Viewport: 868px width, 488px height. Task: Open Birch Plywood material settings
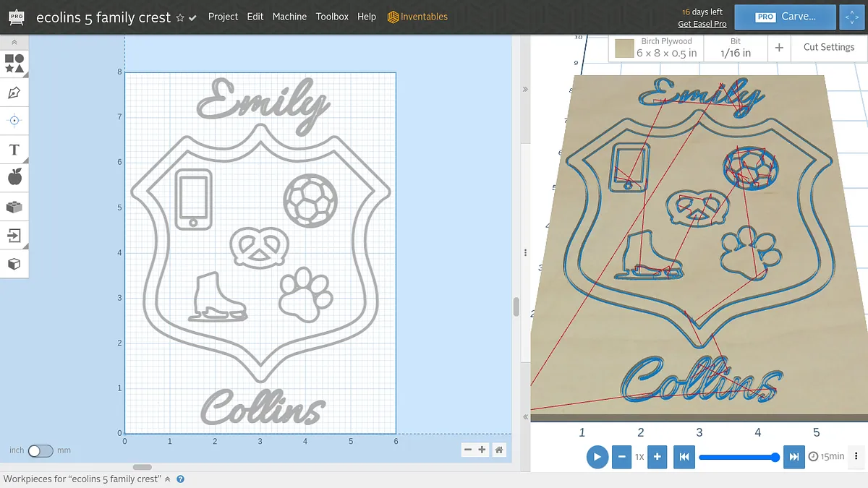point(657,48)
